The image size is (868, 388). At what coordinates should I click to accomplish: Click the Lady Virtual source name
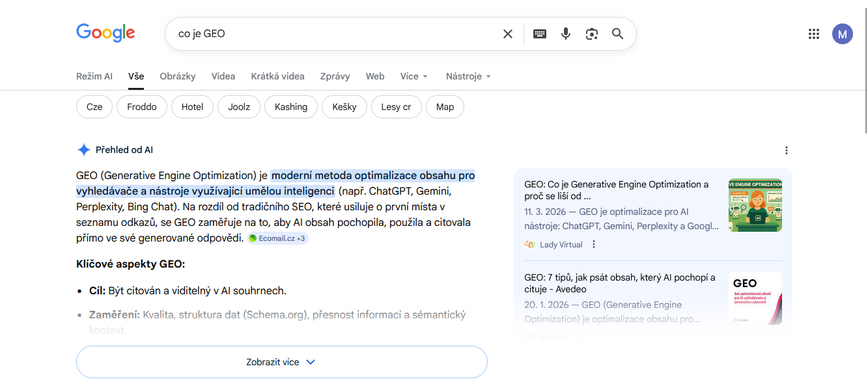pos(561,245)
